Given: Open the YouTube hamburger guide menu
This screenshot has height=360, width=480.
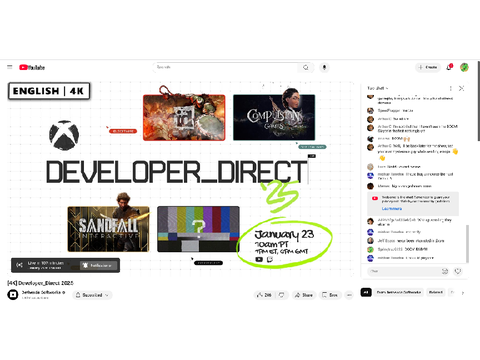Looking at the screenshot, I should coord(10,67).
